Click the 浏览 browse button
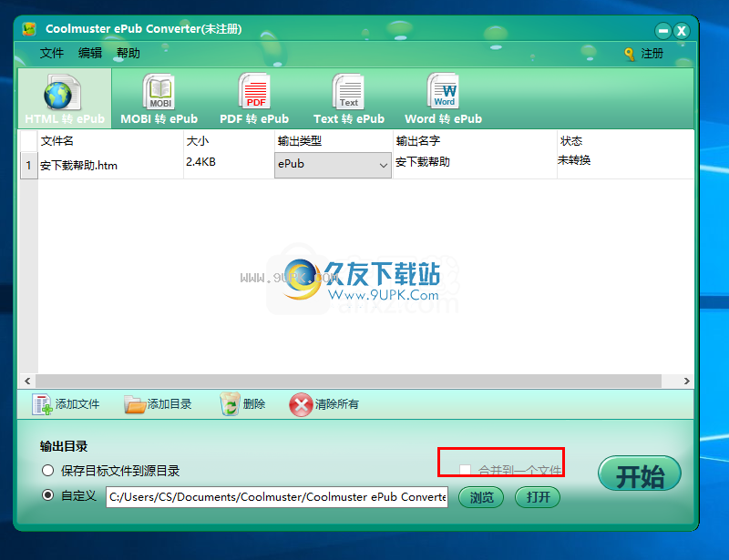The height and width of the screenshot is (560, 729). tap(481, 497)
